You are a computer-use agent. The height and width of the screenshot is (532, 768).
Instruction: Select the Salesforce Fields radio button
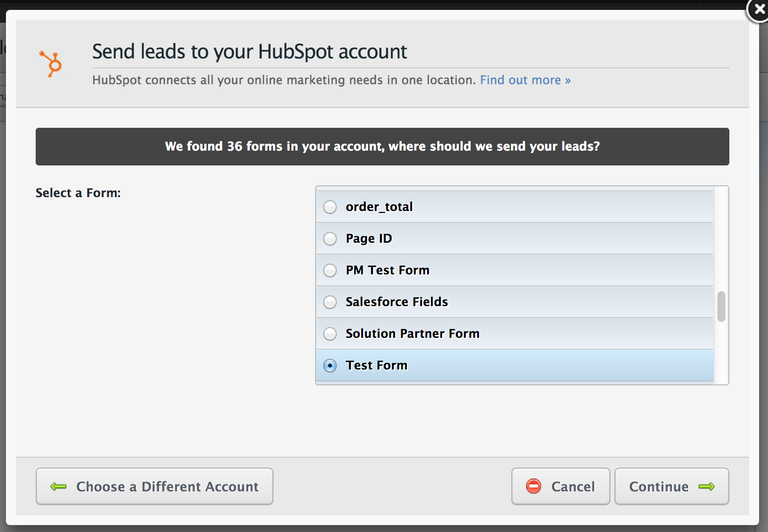[x=330, y=302]
